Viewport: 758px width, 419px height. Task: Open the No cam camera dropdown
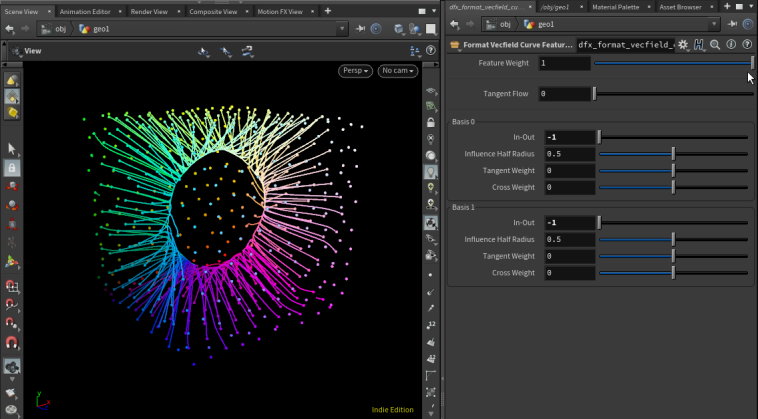coord(397,71)
